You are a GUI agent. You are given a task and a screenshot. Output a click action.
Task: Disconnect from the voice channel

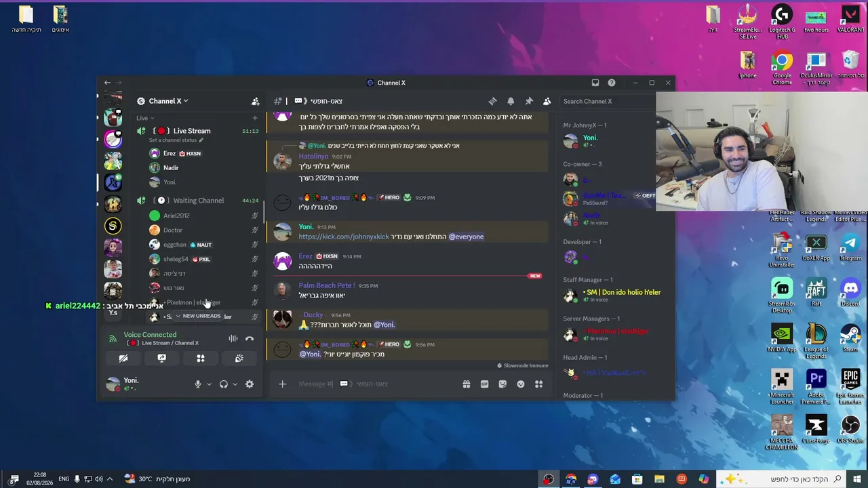[250, 338]
